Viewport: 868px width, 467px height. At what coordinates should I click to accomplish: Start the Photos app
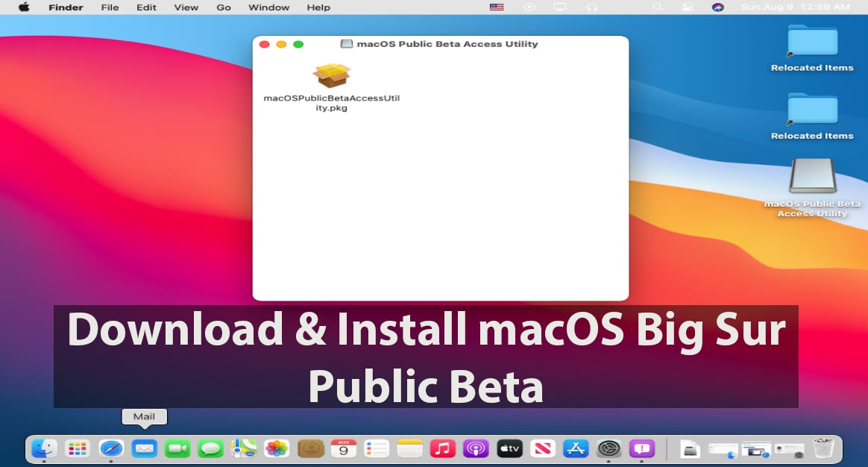click(275, 448)
